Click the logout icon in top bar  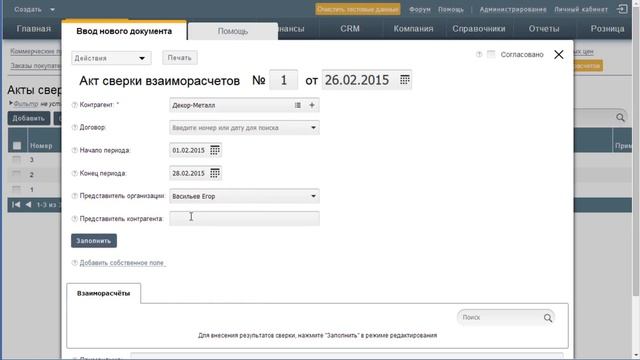[x=622, y=9]
